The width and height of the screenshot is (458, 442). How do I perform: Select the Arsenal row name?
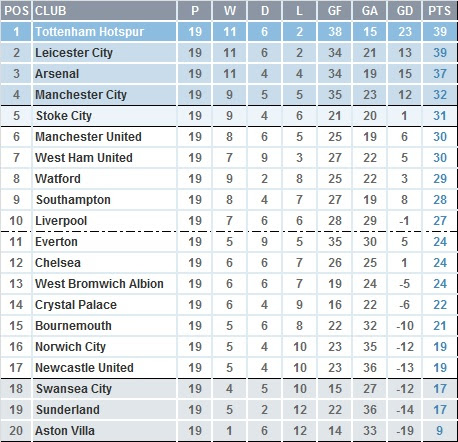coord(57,74)
